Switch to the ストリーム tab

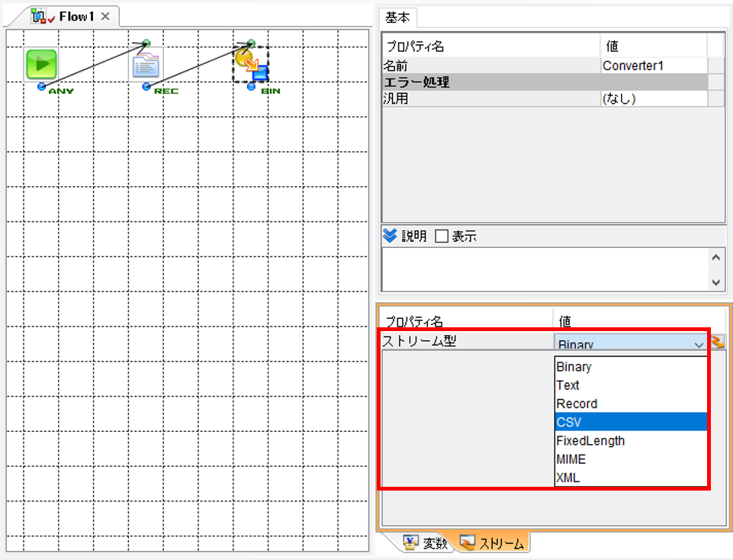[x=492, y=542]
